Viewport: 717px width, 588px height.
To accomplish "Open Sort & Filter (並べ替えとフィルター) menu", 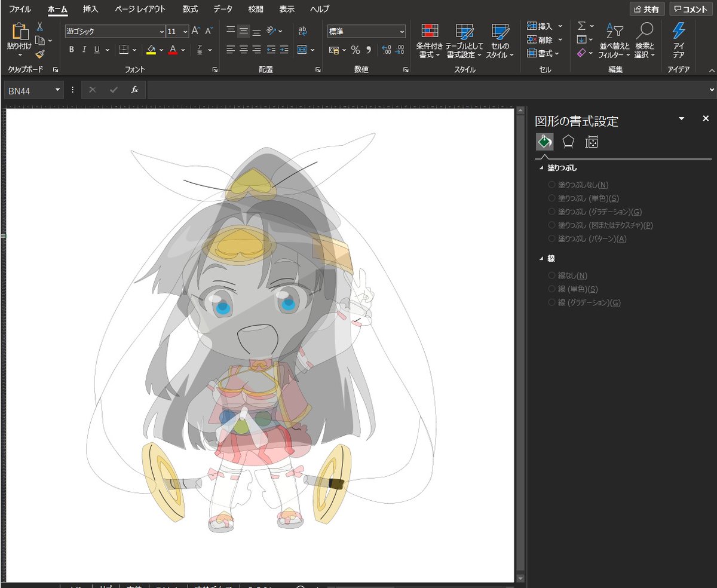I will click(x=614, y=41).
